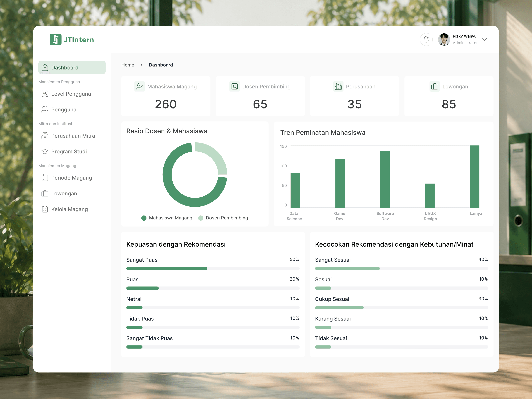
Task: Go to Home in the breadcrumb
Action: [x=128, y=65]
